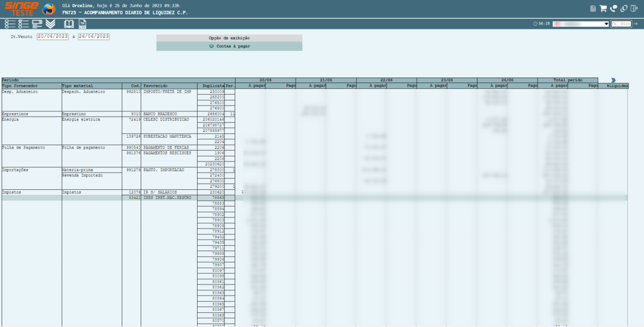This screenshot has width=644, height=327.
Task: Click the Revenda Importado material cell
Action: pyautogui.click(x=92, y=175)
